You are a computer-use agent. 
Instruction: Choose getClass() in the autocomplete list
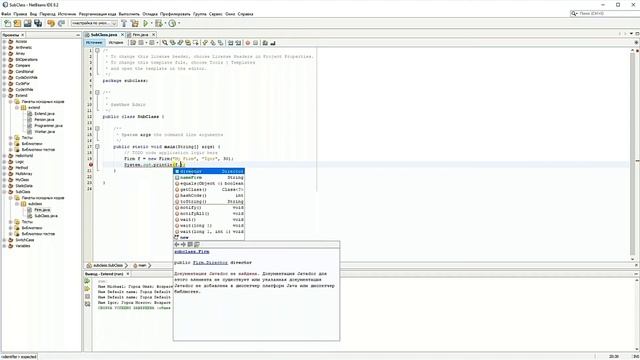209,190
